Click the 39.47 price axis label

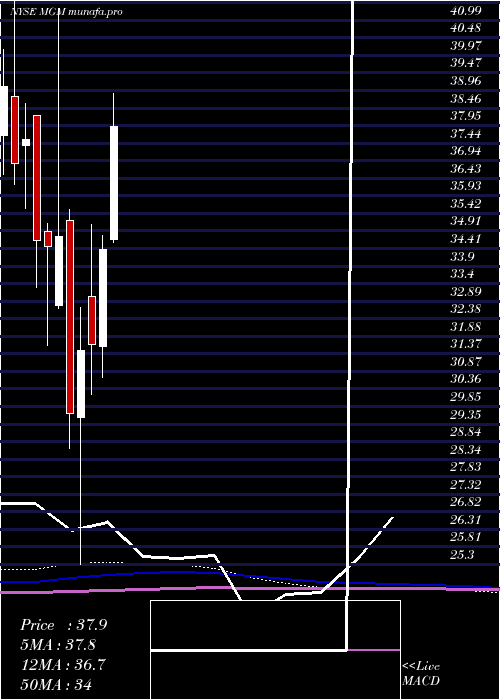point(466,63)
